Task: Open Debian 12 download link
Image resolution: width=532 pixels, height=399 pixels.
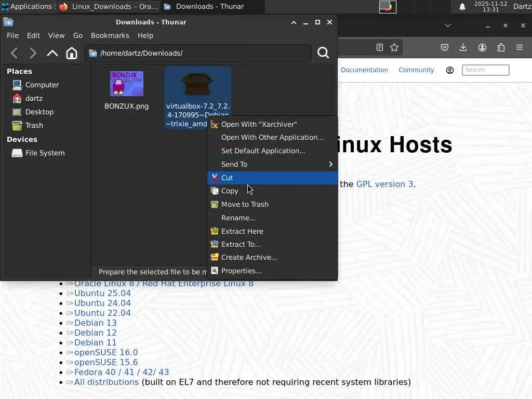Action: coord(96,333)
